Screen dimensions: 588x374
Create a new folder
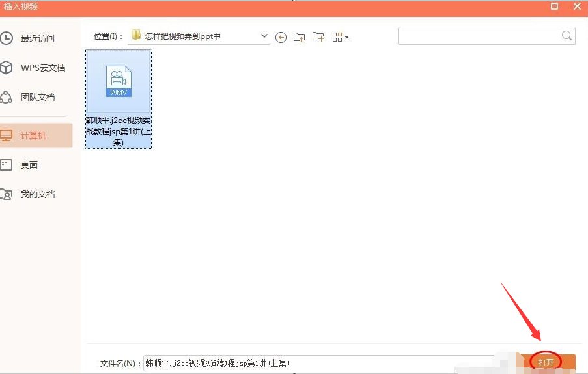point(318,36)
